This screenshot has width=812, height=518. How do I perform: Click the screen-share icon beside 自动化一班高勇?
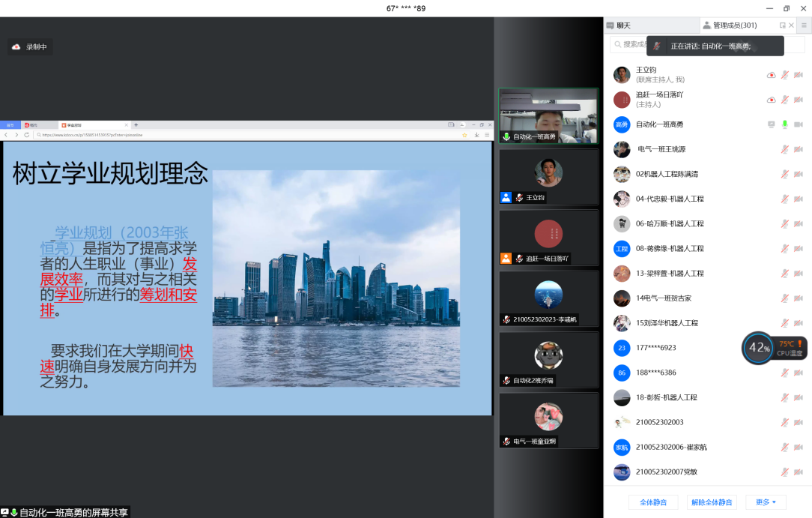(x=772, y=124)
